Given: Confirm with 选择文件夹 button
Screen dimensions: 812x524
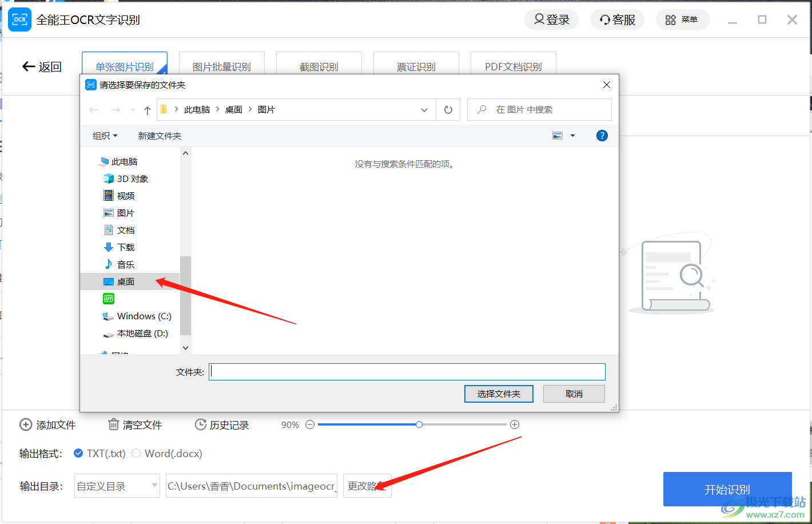Looking at the screenshot, I should point(499,394).
